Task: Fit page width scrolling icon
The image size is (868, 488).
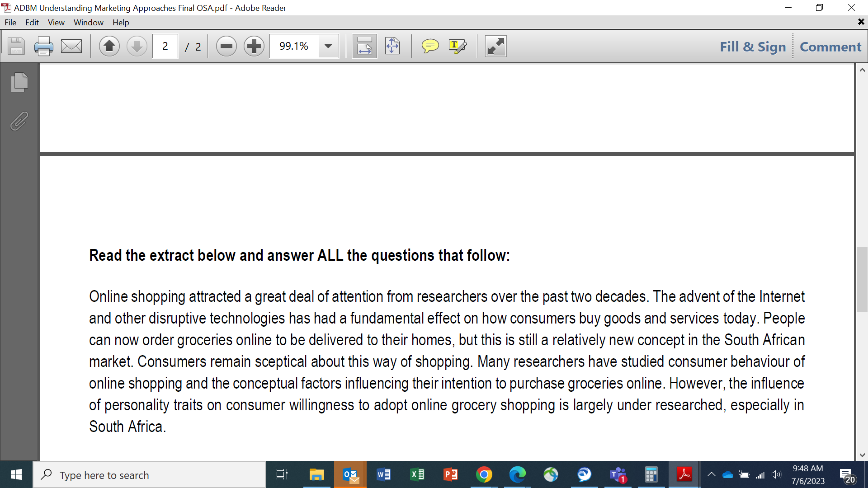Action: click(364, 46)
